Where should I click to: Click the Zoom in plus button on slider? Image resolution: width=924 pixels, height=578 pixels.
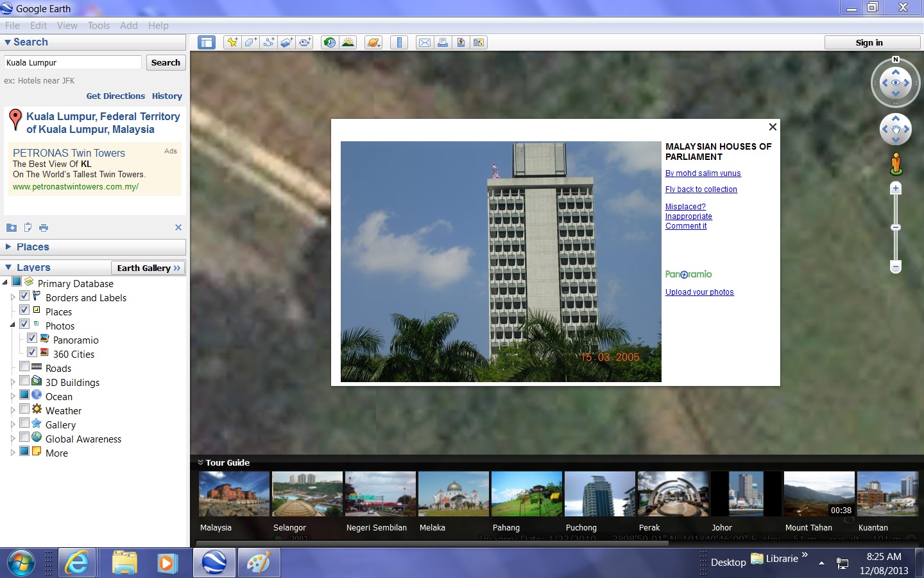[x=896, y=188]
